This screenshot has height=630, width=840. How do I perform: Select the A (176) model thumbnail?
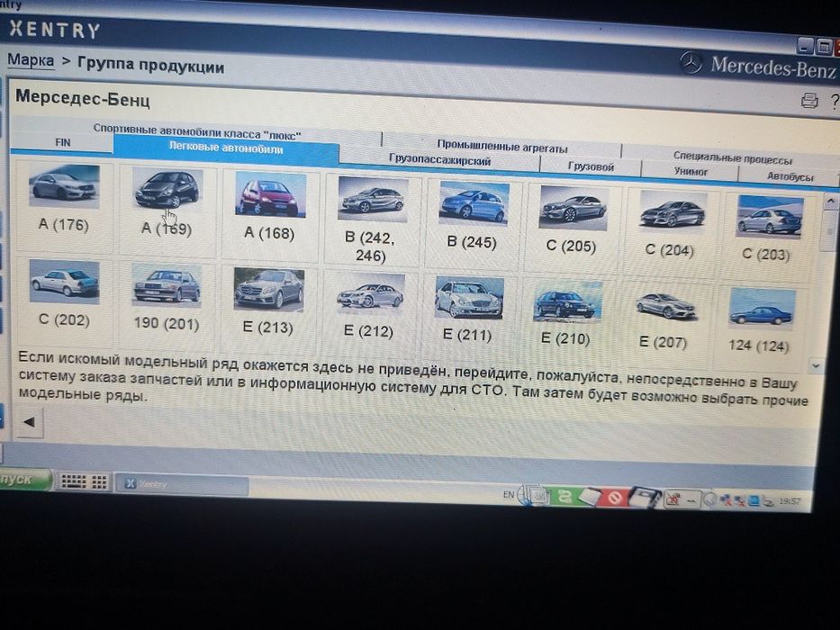(x=64, y=186)
